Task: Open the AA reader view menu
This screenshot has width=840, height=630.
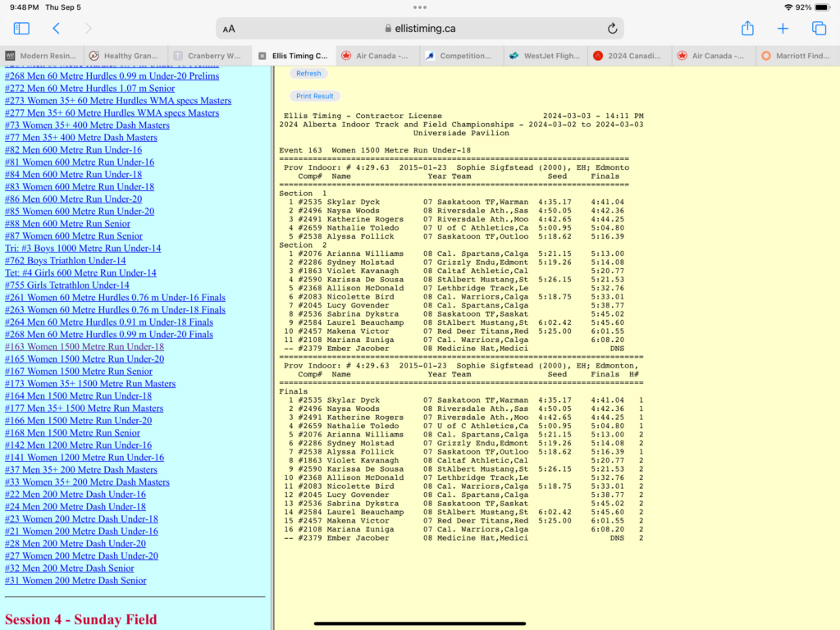Action: click(x=229, y=29)
